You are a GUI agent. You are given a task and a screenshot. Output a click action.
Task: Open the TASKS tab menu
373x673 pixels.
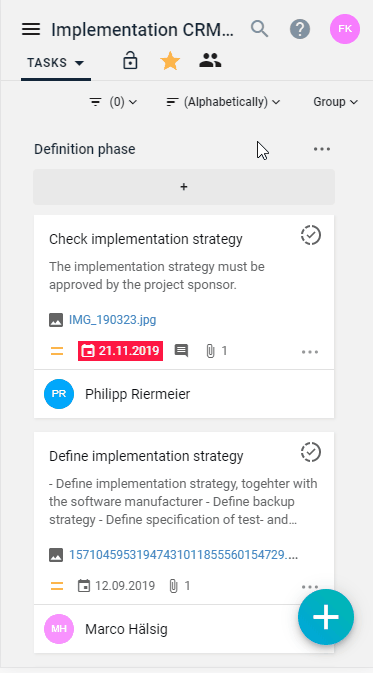click(x=56, y=63)
